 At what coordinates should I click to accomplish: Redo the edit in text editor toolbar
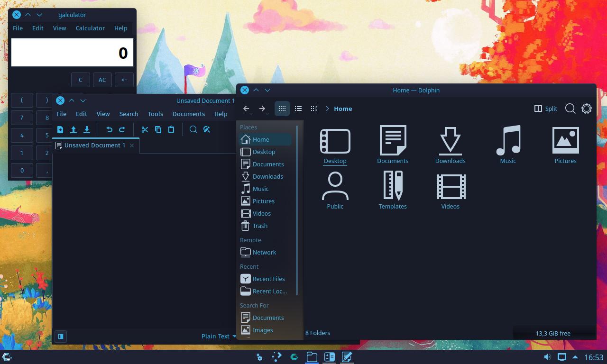click(x=122, y=129)
